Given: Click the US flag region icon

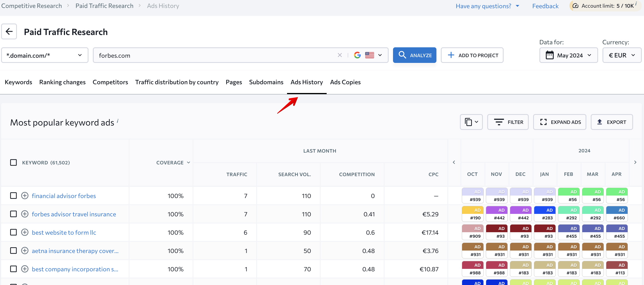Looking at the screenshot, I should 370,55.
